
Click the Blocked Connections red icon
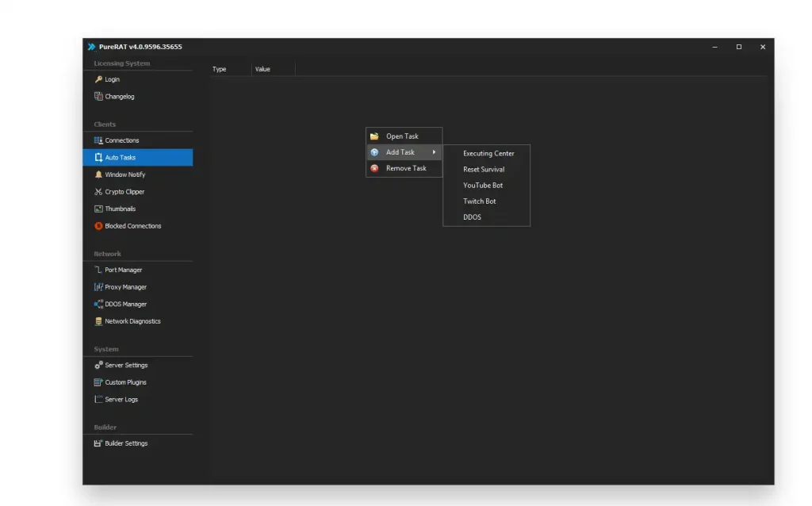coord(98,226)
